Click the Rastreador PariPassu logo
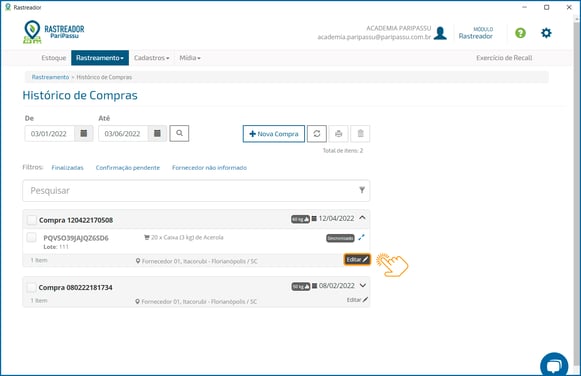This screenshot has width=581, height=376. 54,31
